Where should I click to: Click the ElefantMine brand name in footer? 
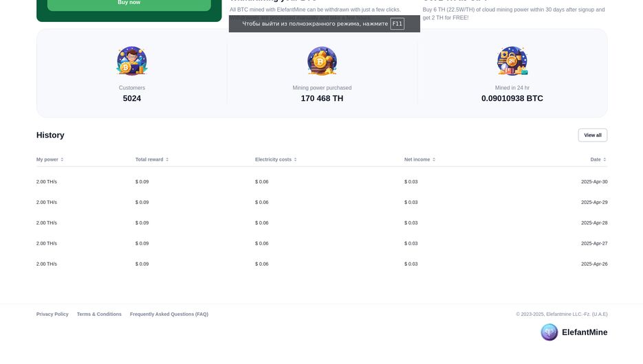(585, 332)
